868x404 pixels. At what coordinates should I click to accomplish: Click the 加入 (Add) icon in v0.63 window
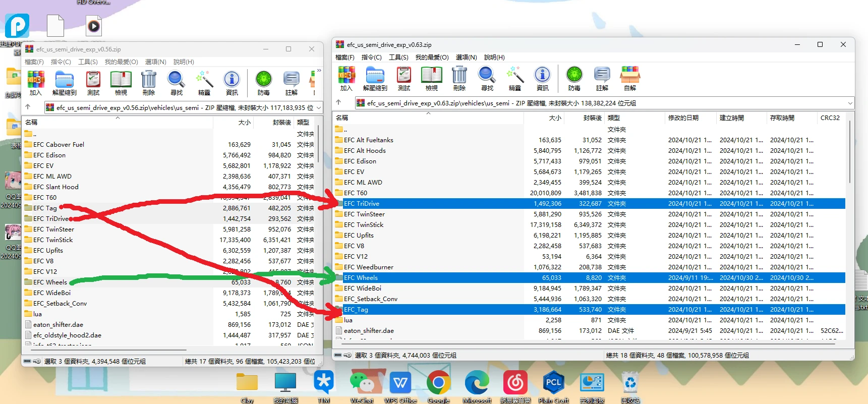tap(346, 78)
